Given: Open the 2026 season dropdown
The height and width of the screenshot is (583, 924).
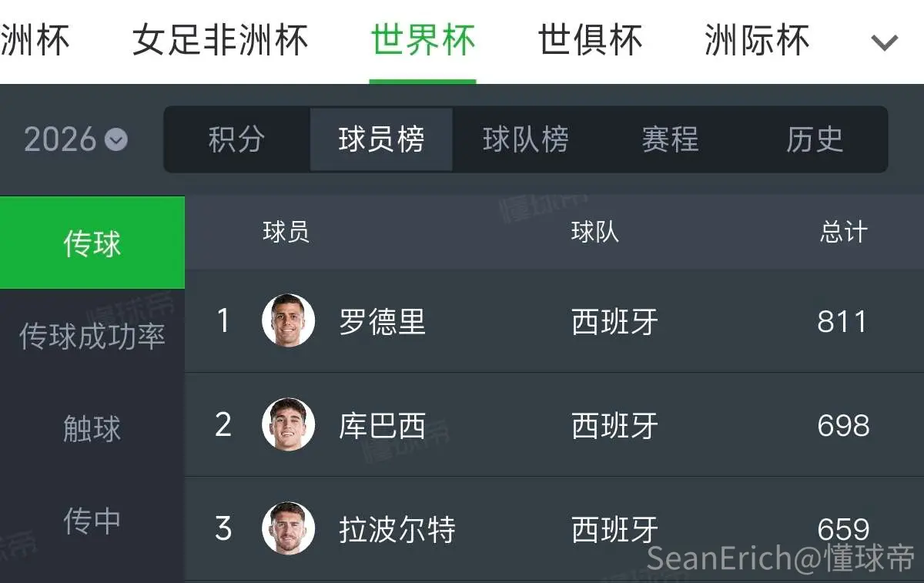Looking at the screenshot, I should pyautogui.click(x=75, y=139).
